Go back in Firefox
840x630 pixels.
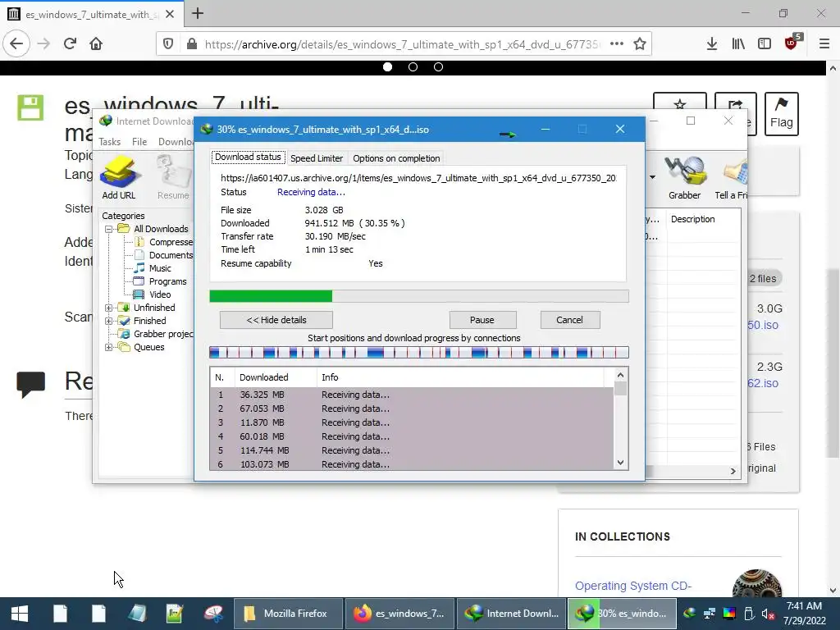tap(16, 44)
